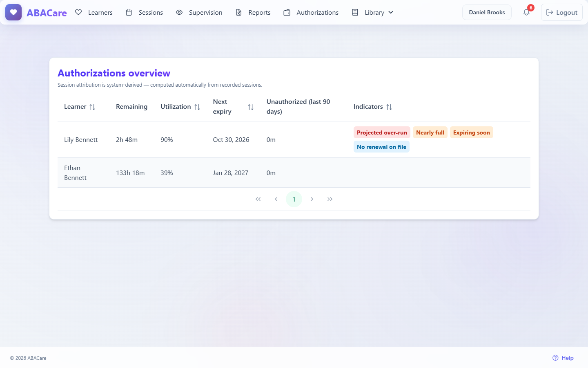
Task: Click the Expiring soon indicator tag
Action: tap(472, 132)
